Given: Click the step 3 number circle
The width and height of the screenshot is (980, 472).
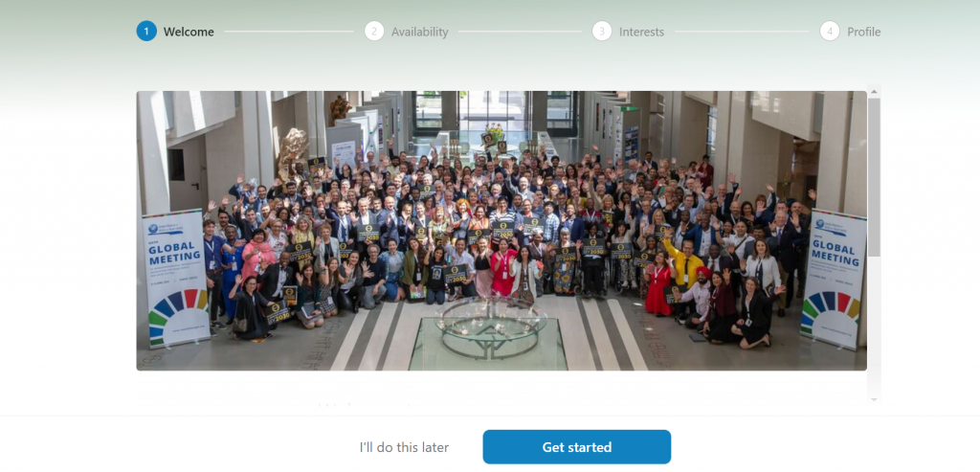Looking at the screenshot, I should pyautogui.click(x=602, y=32).
